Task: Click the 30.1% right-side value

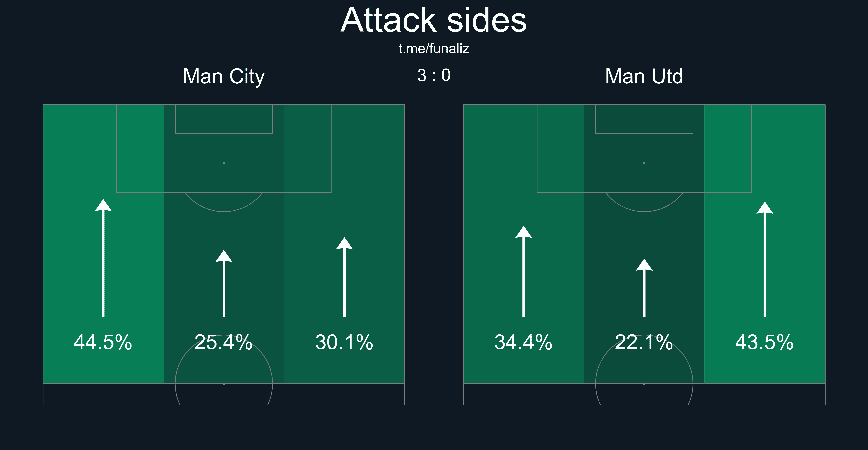Action: (x=344, y=342)
